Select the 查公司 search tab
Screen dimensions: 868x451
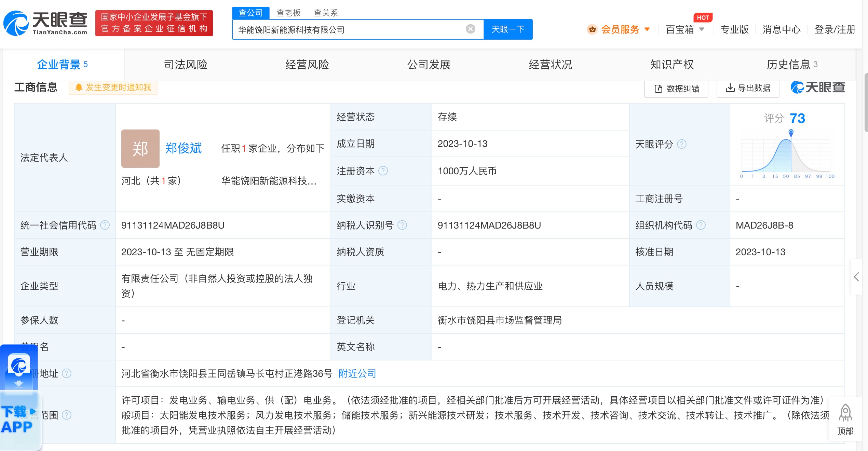pyautogui.click(x=251, y=13)
